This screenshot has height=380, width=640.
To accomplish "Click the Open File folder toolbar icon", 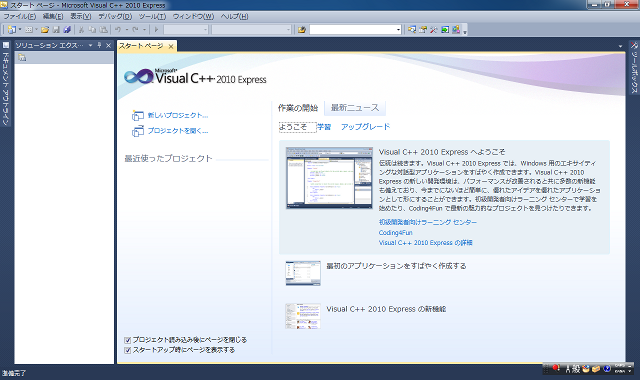I will [x=45, y=29].
